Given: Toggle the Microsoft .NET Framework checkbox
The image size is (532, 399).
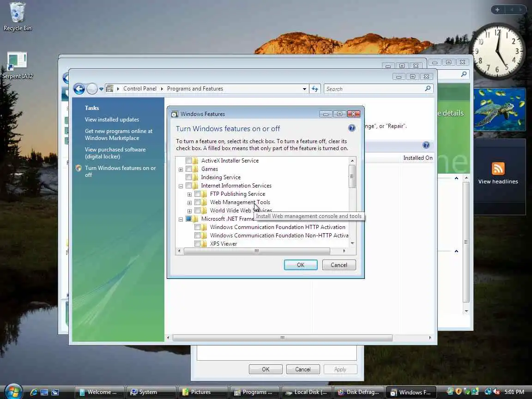Looking at the screenshot, I should (188, 219).
